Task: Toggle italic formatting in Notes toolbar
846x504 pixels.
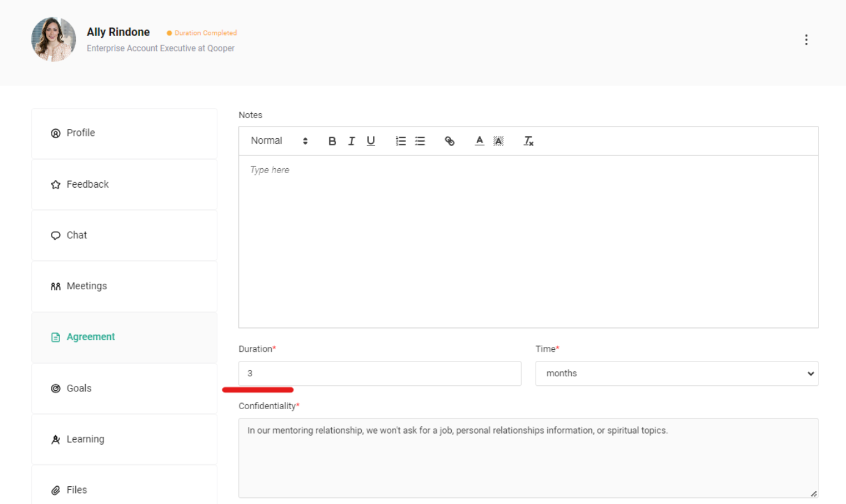Action: tap(351, 141)
